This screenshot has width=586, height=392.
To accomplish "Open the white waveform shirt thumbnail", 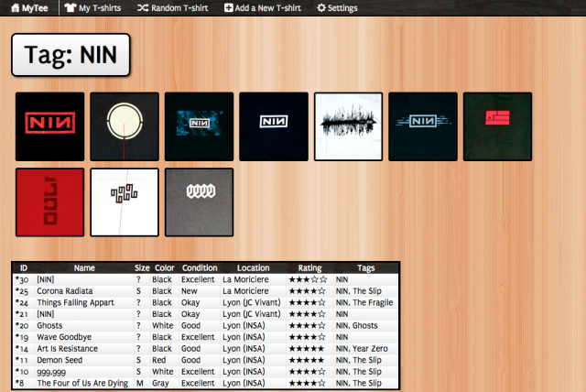I will 348,126.
